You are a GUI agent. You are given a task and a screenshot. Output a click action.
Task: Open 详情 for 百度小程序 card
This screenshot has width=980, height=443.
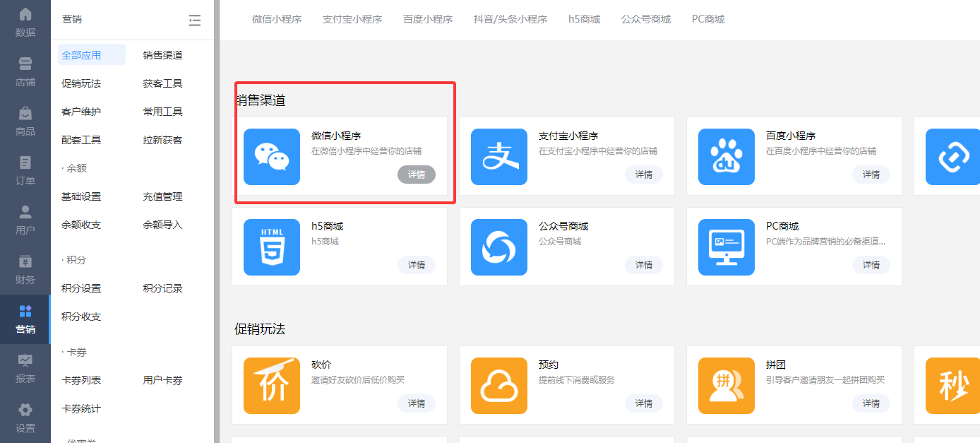click(x=871, y=175)
